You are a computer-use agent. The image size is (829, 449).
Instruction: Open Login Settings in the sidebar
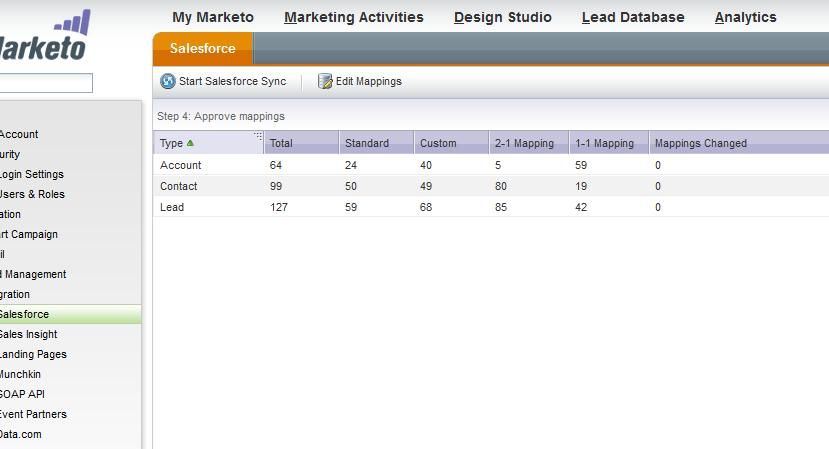pyautogui.click(x=31, y=174)
